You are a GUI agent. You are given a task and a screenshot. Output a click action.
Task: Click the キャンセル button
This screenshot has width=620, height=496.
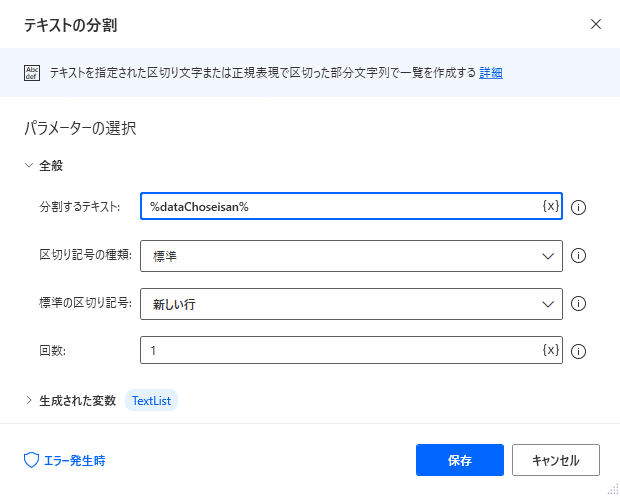pos(556,460)
